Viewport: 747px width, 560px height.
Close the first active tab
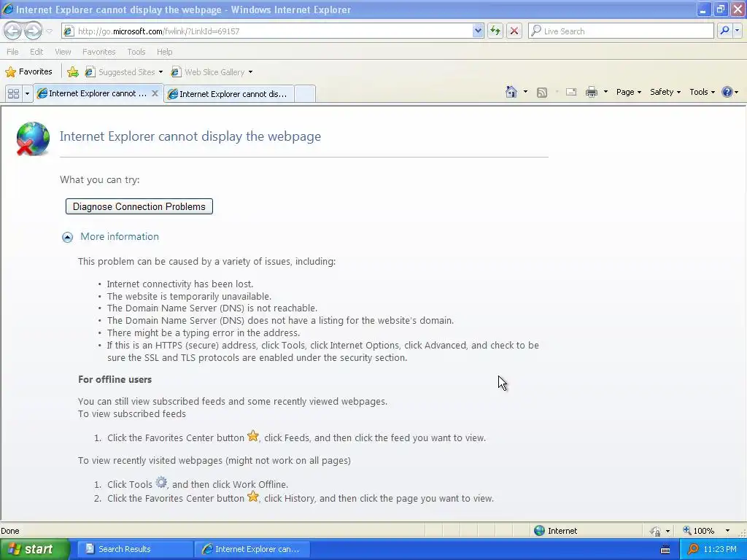155,93
